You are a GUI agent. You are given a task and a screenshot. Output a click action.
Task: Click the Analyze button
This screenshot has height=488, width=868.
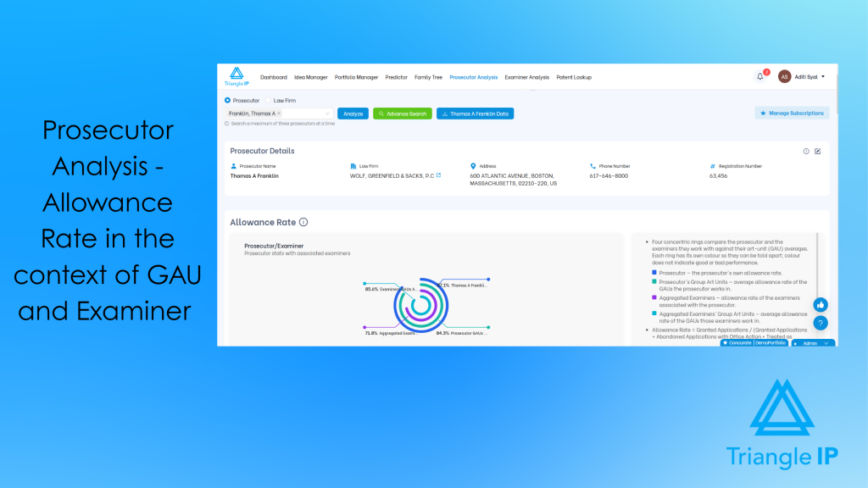(353, 114)
